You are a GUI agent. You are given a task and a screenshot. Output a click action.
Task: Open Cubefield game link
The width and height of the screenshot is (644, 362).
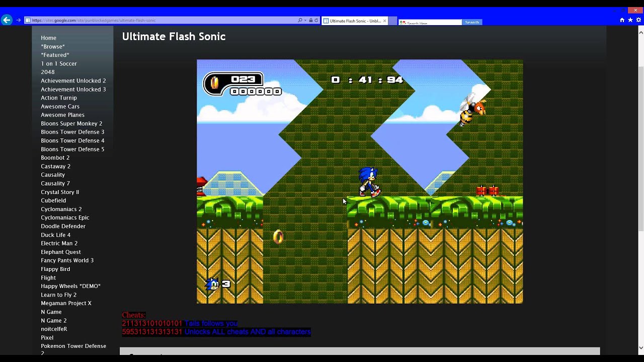click(x=53, y=200)
